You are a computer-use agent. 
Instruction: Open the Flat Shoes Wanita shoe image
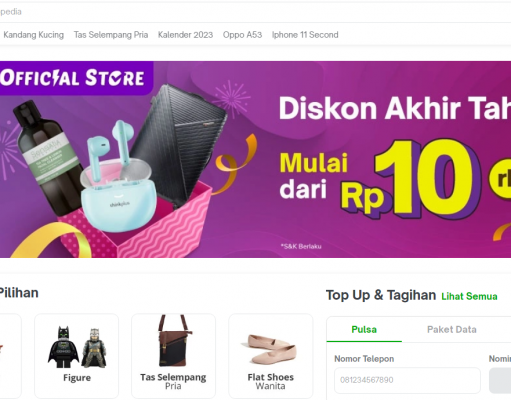pos(270,349)
